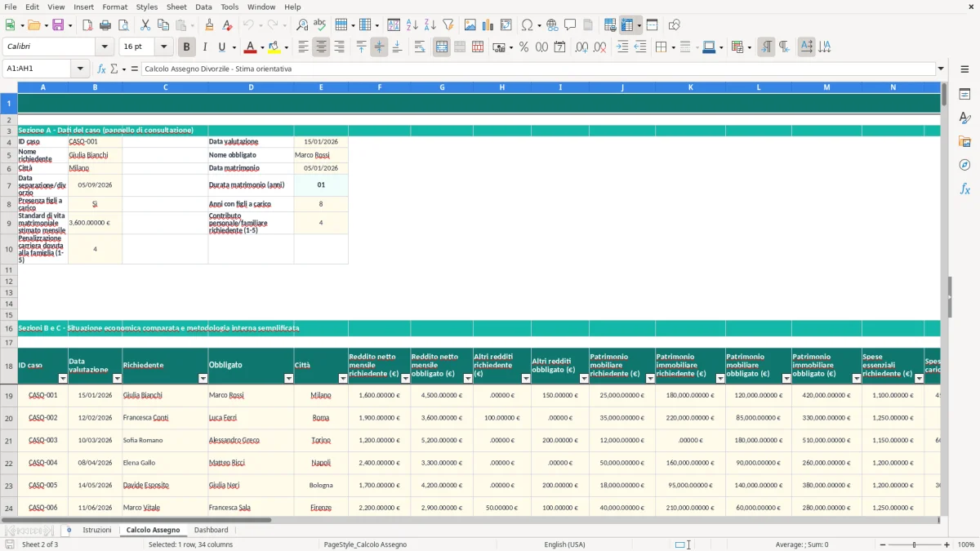Click the Export as PDF icon

(x=87, y=25)
